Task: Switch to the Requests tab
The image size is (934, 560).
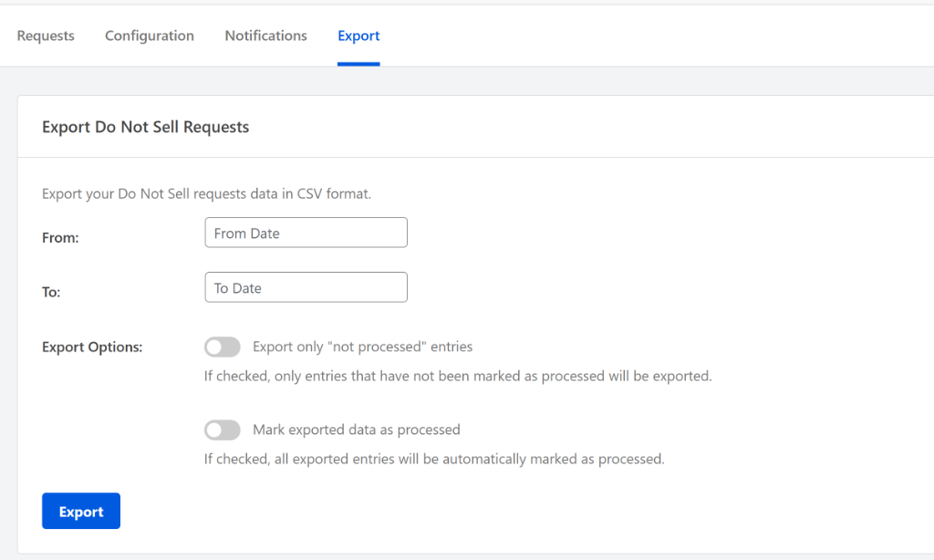Action: (x=45, y=36)
